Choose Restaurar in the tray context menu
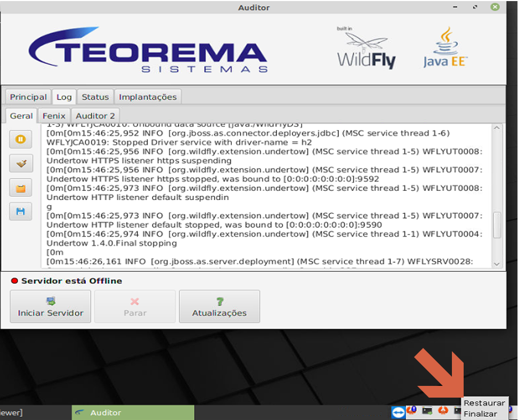This screenshot has height=420, width=518. (484, 403)
